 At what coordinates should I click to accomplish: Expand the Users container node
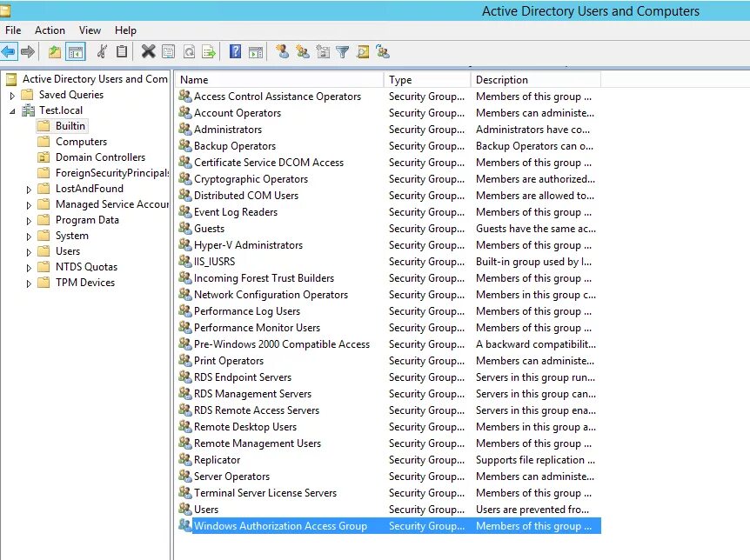click(29, 252)
